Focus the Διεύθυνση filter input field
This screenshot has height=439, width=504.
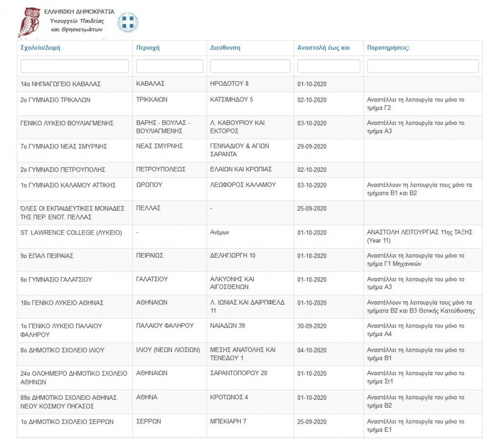[x=250, y=66]
